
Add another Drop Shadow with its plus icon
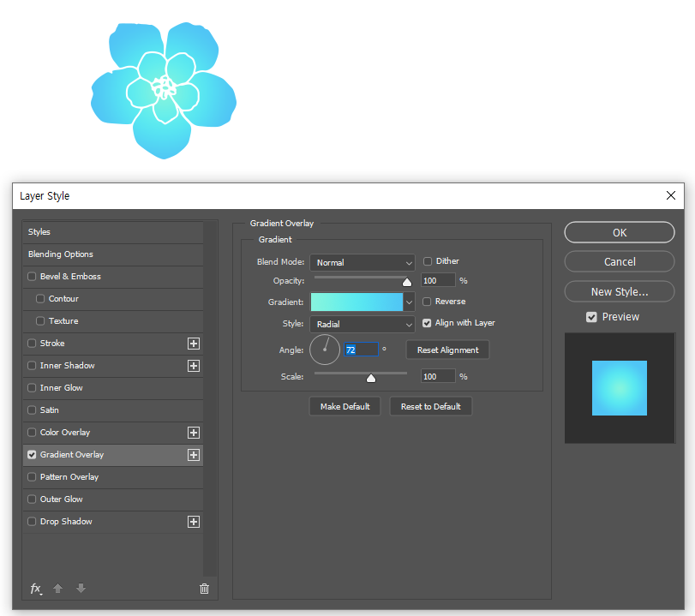click(194, 522)
